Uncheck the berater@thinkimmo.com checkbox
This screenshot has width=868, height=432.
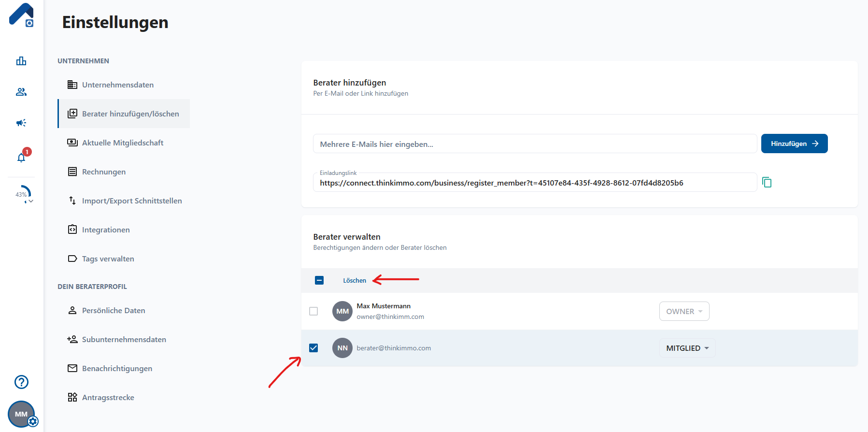tap(313, 348)
